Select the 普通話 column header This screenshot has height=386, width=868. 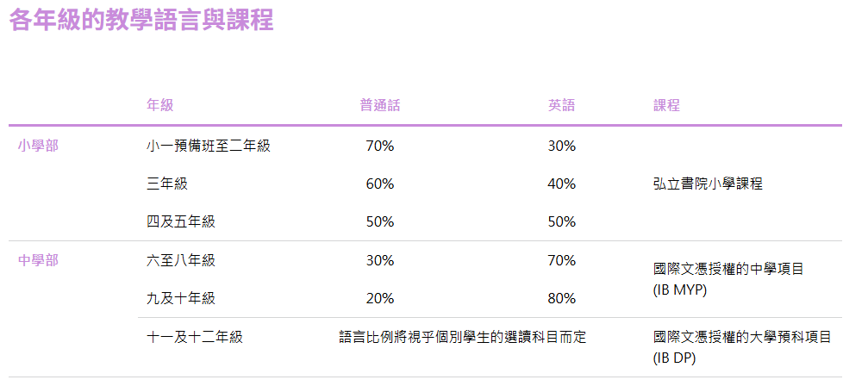[x=380, y=106]
